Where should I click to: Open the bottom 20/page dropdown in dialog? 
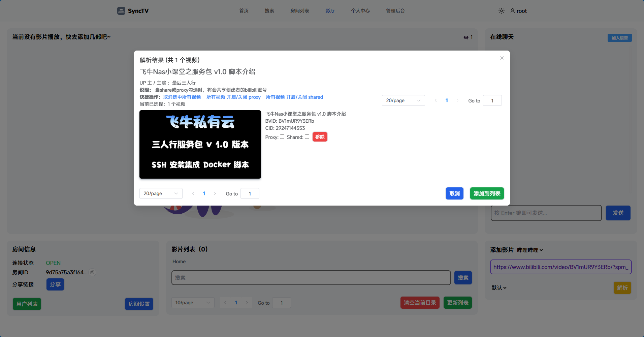tap(161, 193)
